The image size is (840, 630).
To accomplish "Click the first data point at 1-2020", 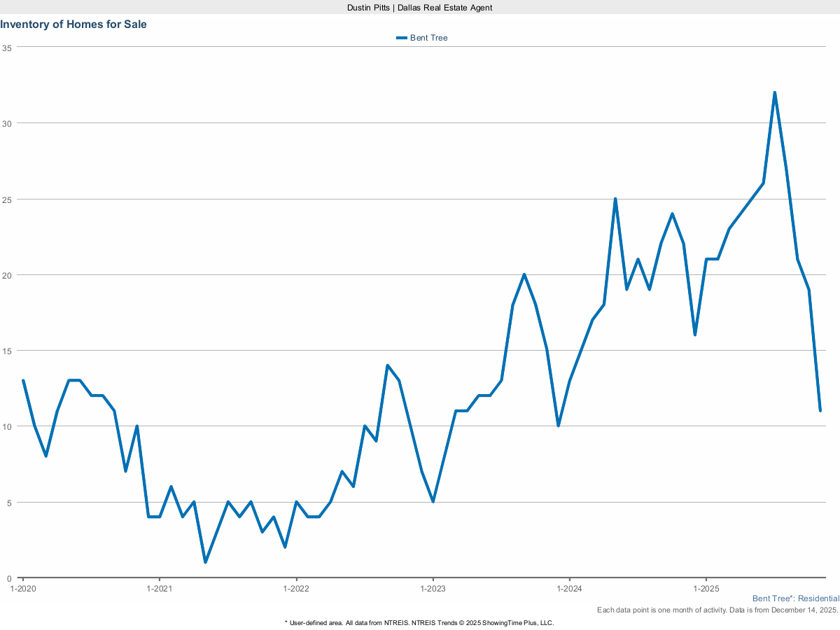I will coord(23,381).
